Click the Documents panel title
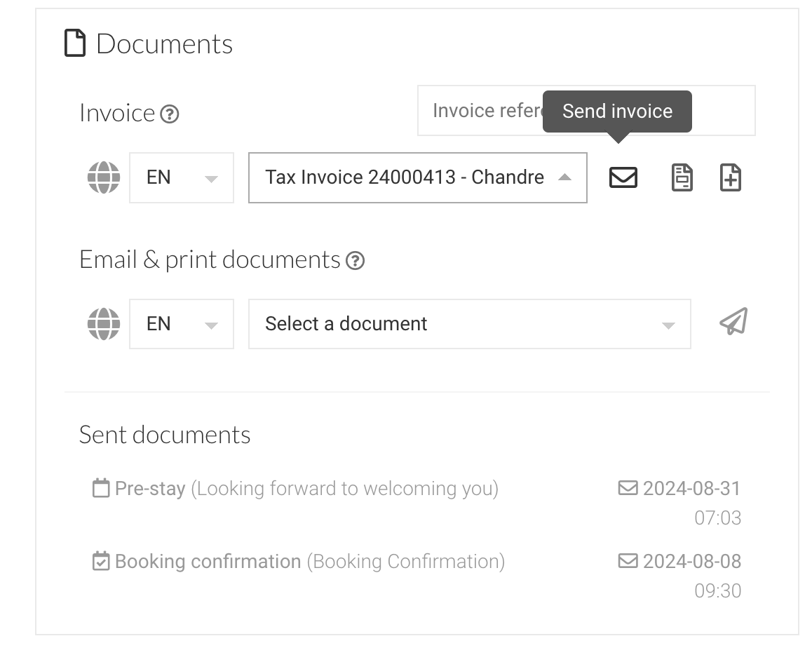This screenshot has height=669, width=812. (x=164, y=43)
